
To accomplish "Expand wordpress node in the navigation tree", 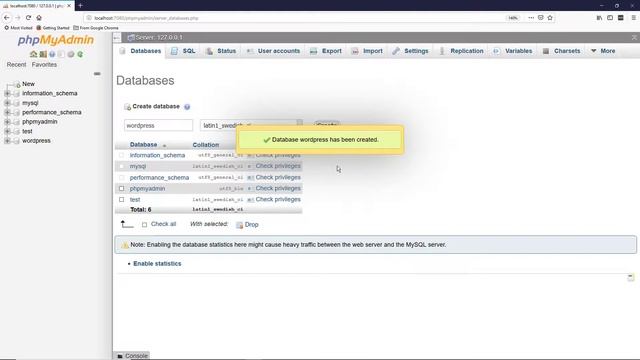I will click(7, 141).
